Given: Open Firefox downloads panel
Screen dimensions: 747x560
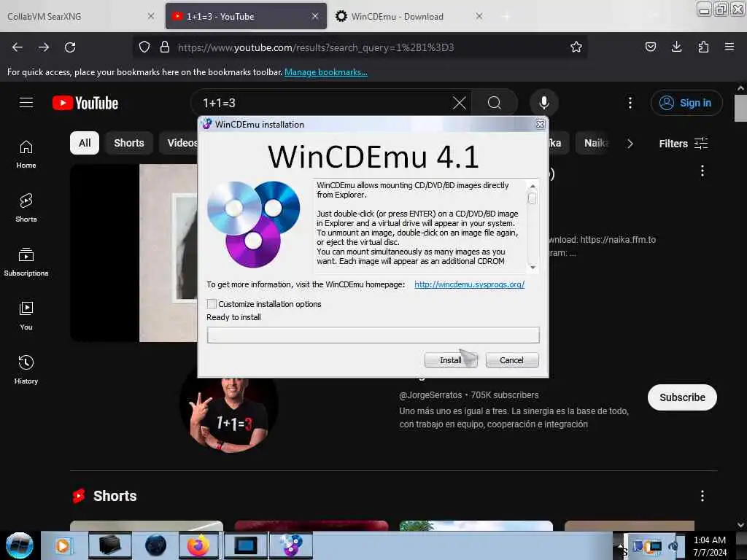Looking at the screenshot, I should pos(676,47).
